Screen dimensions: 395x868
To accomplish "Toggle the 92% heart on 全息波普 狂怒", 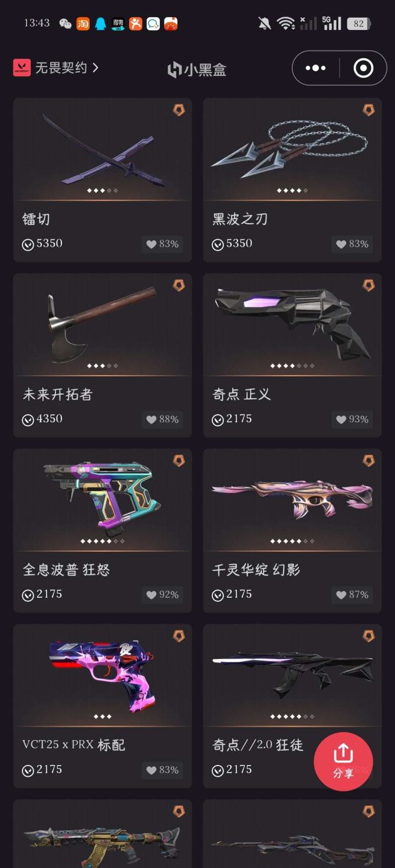I will click(163, 595).
